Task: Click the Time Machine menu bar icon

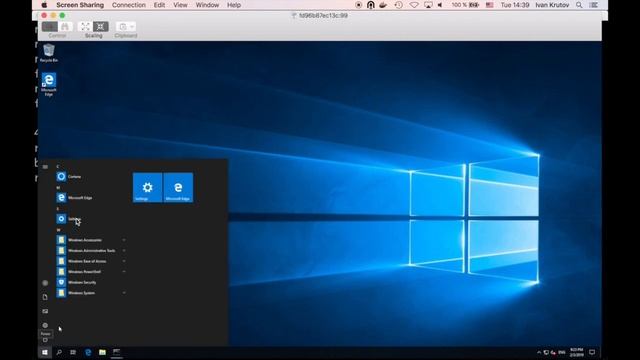Action: 398,5
